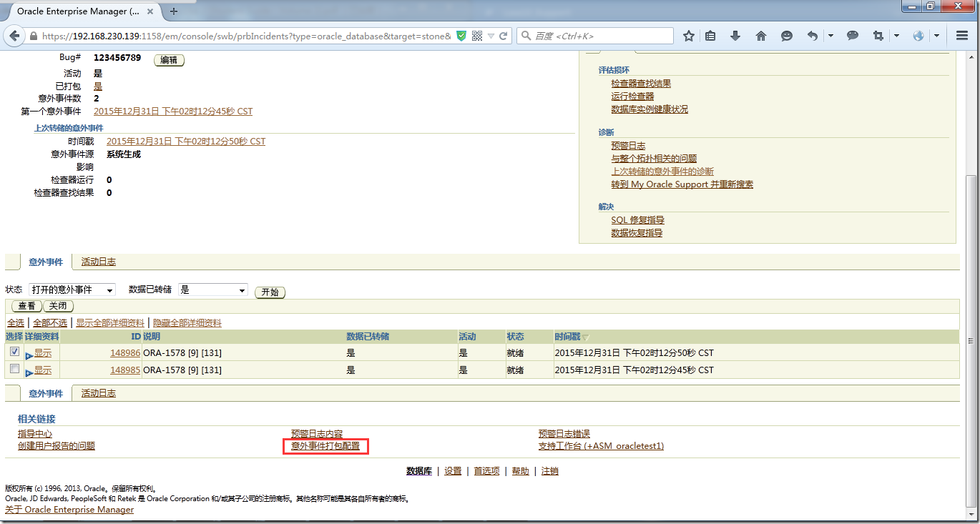The image size is (980, 524).
Task: Uncheck the checkbox for incident 148986
Action: (x=14, y=352)
